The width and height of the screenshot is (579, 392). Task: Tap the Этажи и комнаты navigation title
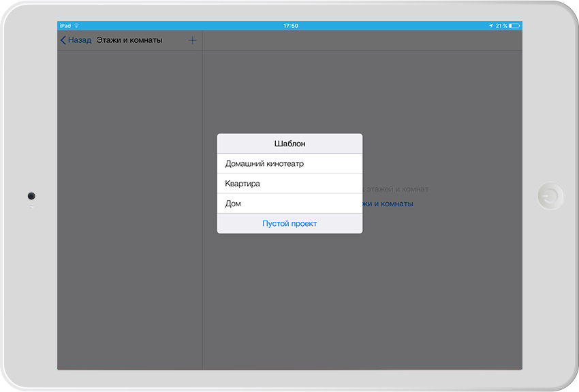coord(129,40)
